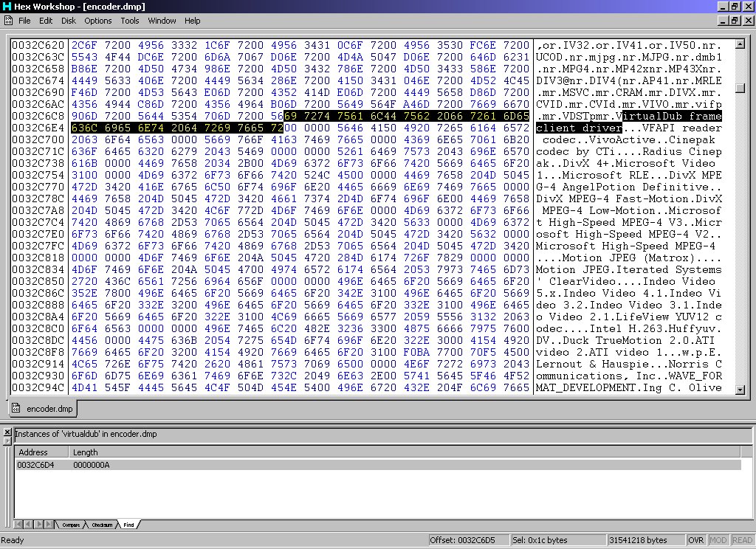This screenshot has height=549, width=756.
Task: Jump to first results tab with scroll button
Action: [18, 525]
